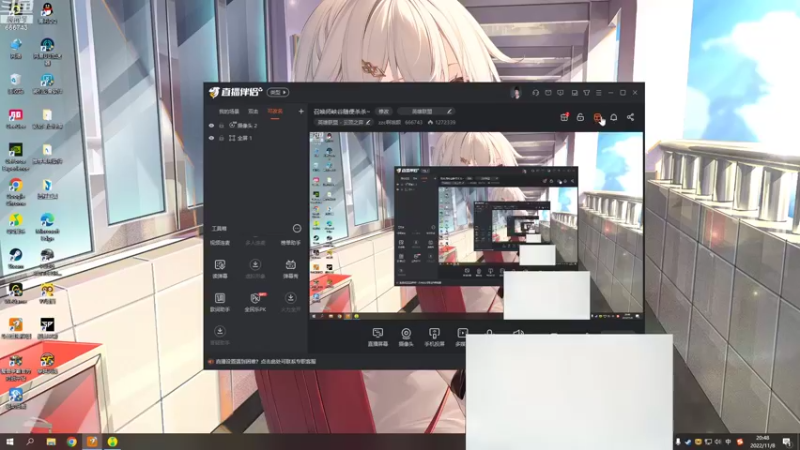
Task: Open the gift box icon with red dot
Action: tap(564, 117)
